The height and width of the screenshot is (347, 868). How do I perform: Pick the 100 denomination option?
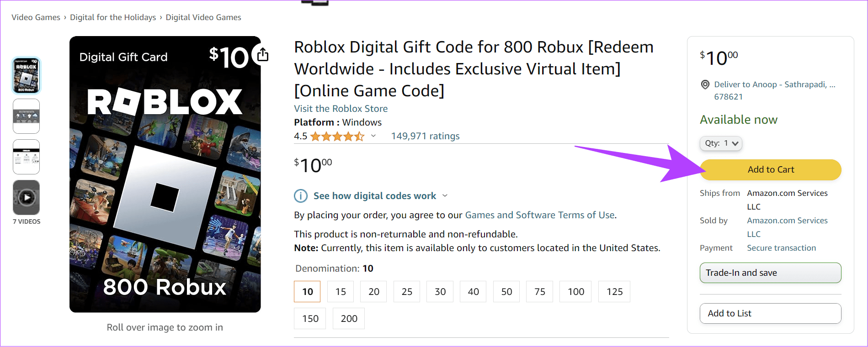pyautogui.click(x=576, y=292)
